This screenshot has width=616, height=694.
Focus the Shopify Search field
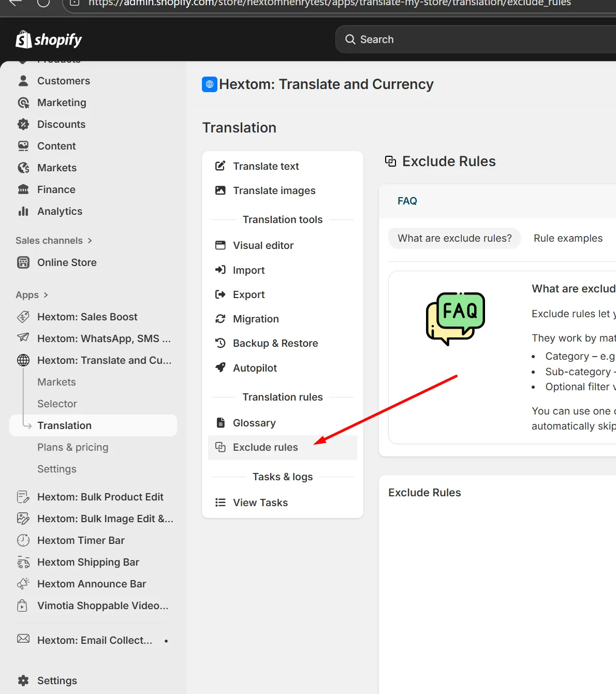coord(476,39)
